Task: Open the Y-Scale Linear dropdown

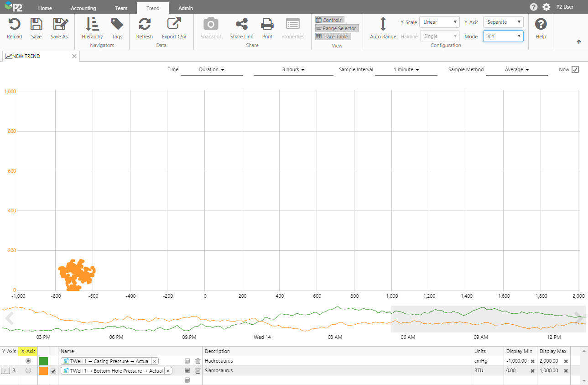Action: click(x=439, y=22)
